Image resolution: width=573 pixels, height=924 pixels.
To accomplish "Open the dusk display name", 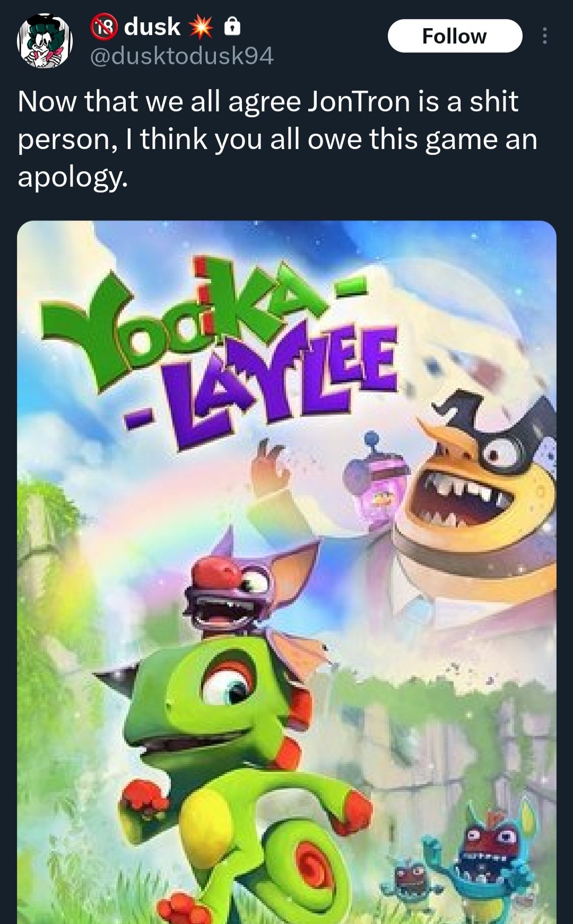I will click(x=152, y=27).
